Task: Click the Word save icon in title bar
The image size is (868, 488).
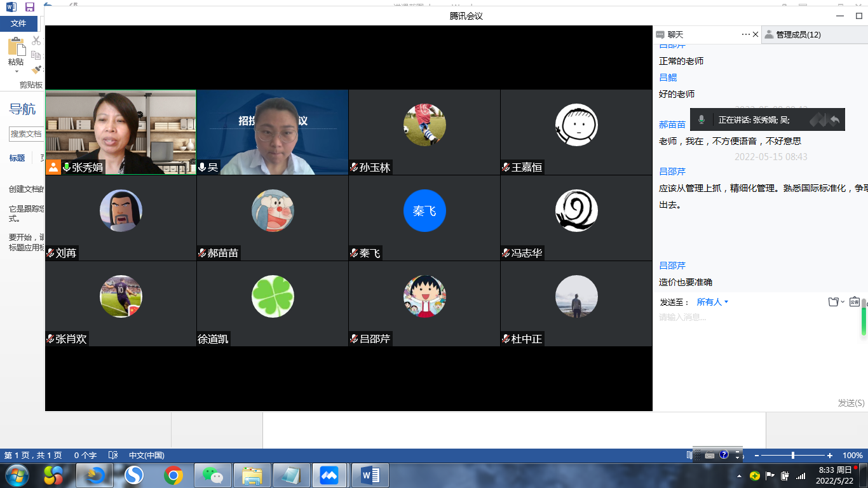Action: [x=29, y=7]
